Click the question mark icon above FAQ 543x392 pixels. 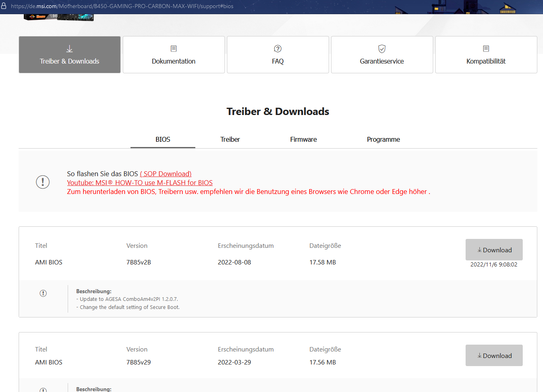278,49
